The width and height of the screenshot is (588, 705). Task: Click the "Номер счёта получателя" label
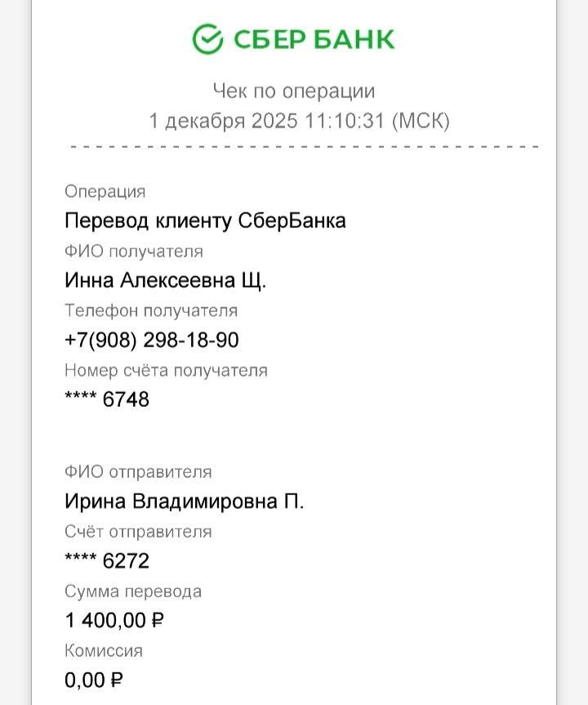[166, 370]
